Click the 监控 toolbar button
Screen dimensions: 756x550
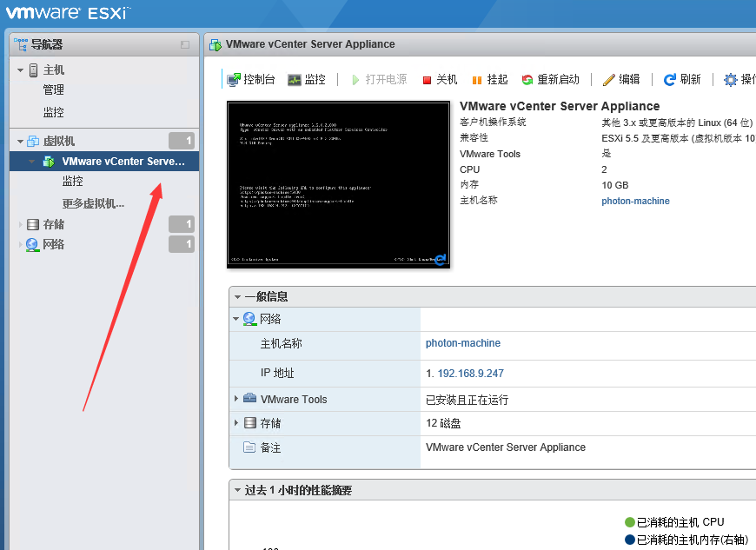307,79
